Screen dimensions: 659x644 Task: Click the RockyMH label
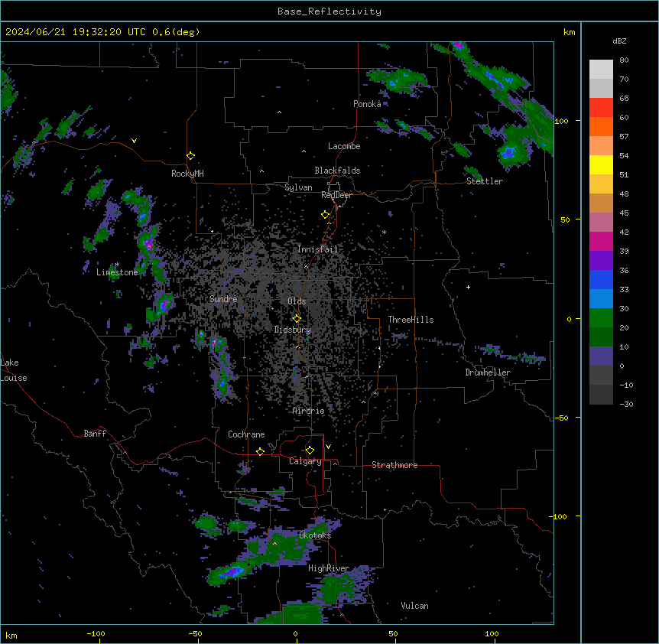[187, 174]
